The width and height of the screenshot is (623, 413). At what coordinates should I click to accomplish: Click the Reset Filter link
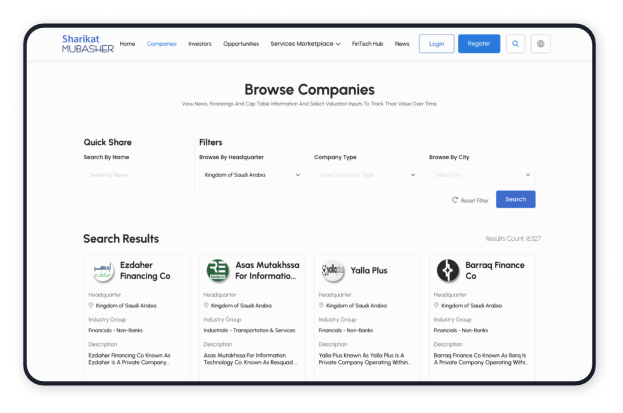pos(470,200)
